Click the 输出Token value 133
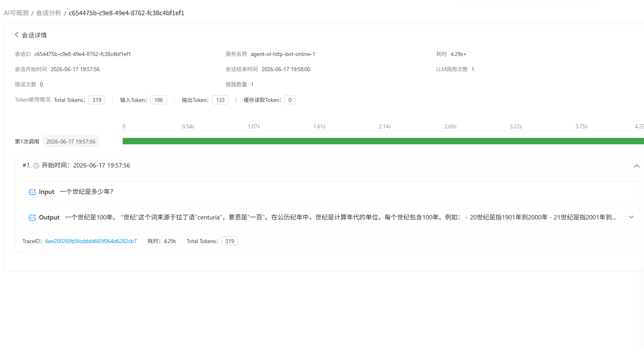 pyautogui.click(x=220, y=100)
